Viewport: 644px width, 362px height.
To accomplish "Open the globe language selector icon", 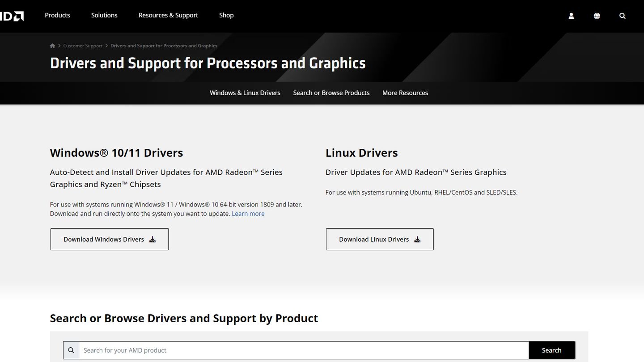I will 597,16.
